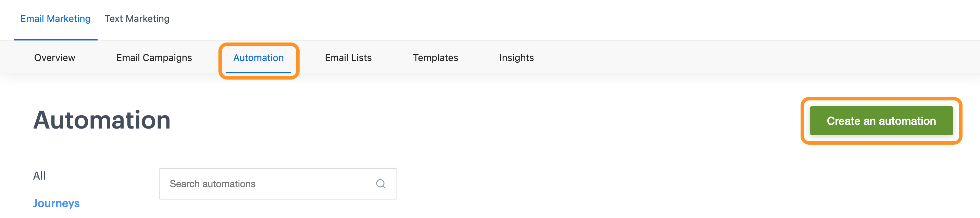Go to the Overview section
The width and height of the screenshot is (980, 218).
(x=55, y=58)
